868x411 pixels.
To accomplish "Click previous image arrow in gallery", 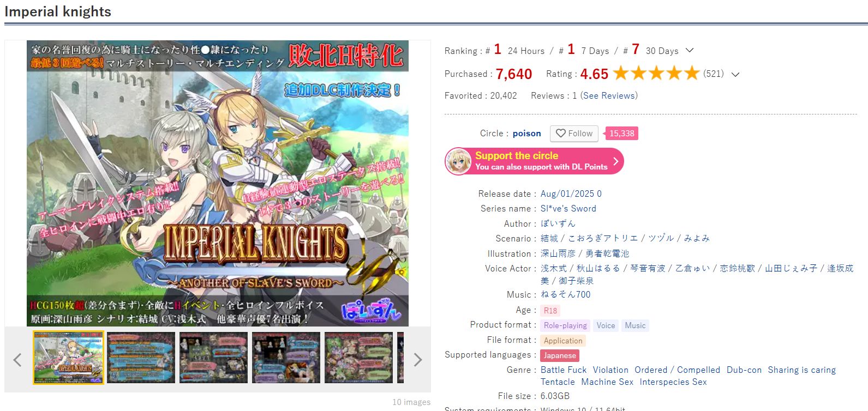I will (17, 360).
